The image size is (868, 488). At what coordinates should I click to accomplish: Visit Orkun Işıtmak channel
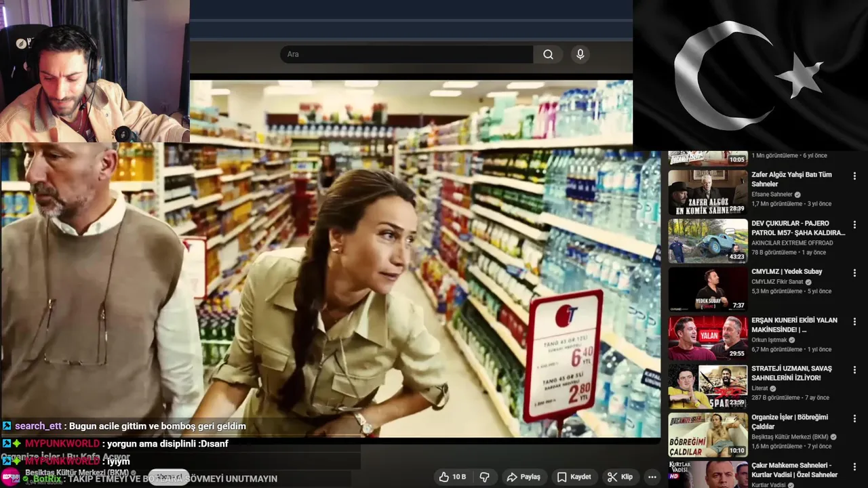[x=769, y=340]
